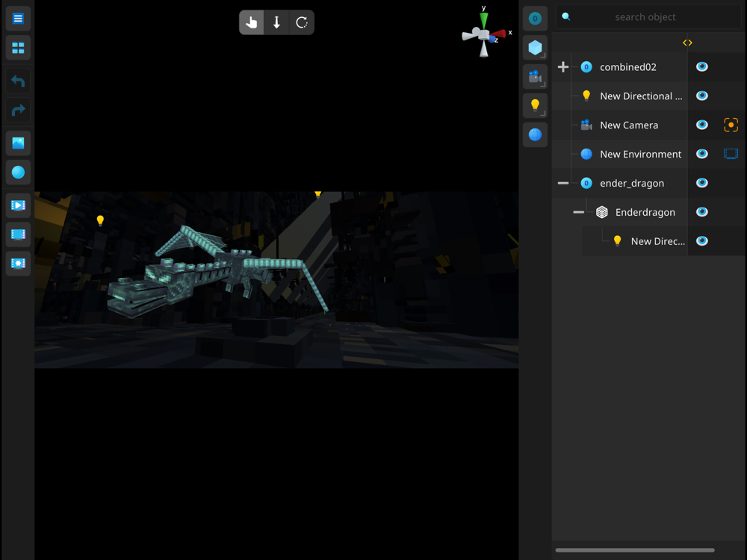The image size is (747, 560).
Task: Collapse the Enderdragon mesh node
Action: click(578, 212)
